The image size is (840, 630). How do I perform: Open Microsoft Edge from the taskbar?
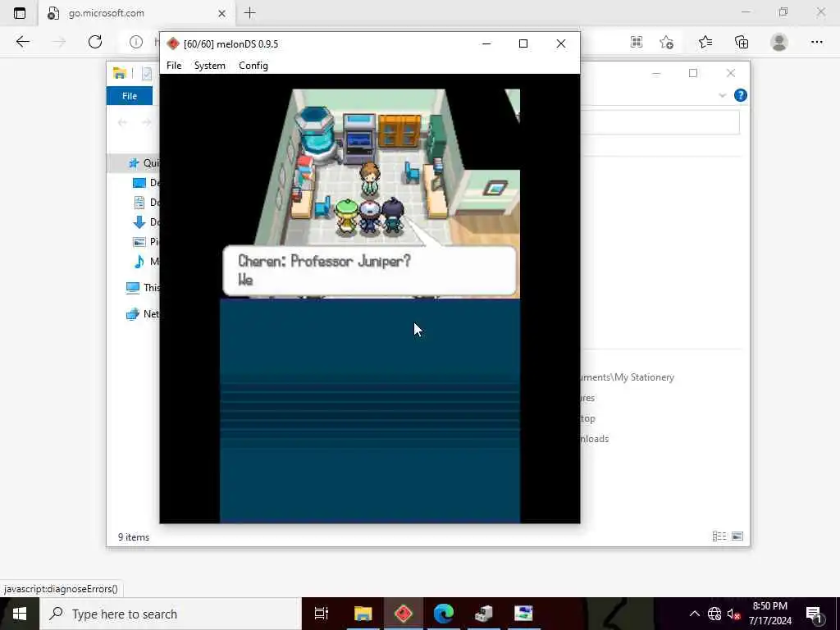click(444, 614)
